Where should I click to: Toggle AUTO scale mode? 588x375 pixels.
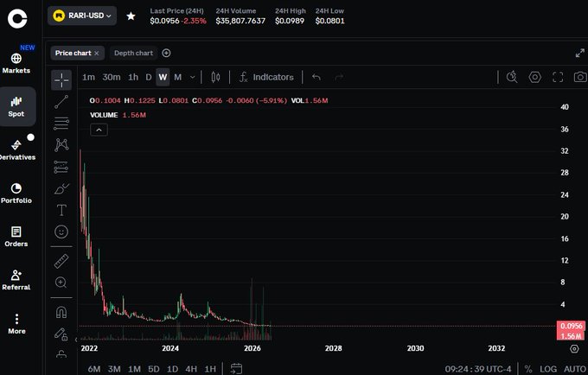coord(575,369)
